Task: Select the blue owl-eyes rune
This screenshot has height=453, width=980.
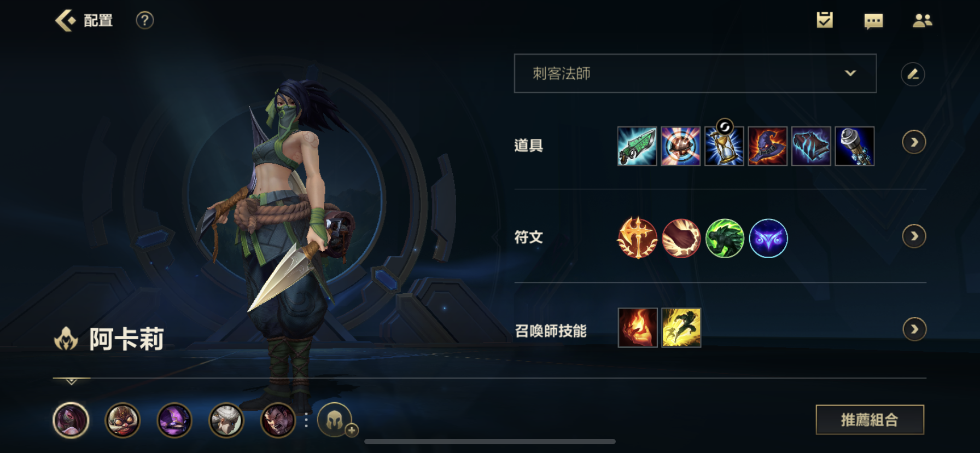Action: pos(768,239)
